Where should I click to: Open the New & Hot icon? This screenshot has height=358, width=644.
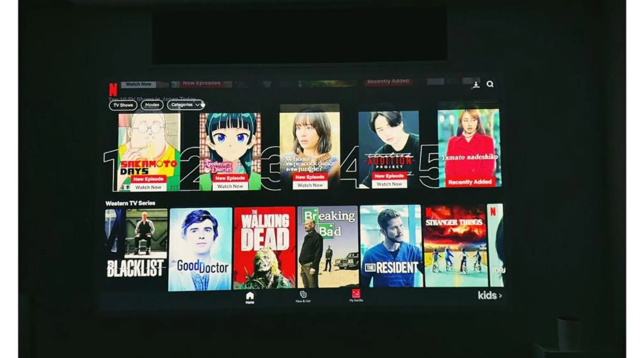(303, 296)
